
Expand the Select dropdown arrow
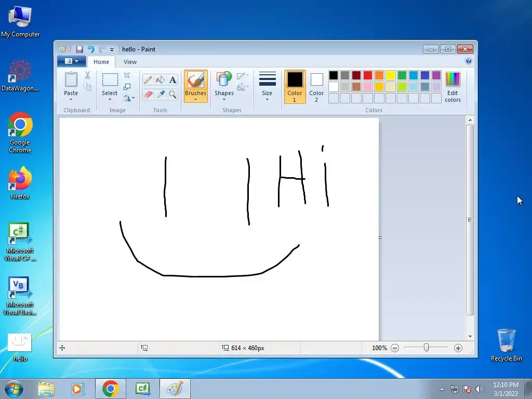110,100
